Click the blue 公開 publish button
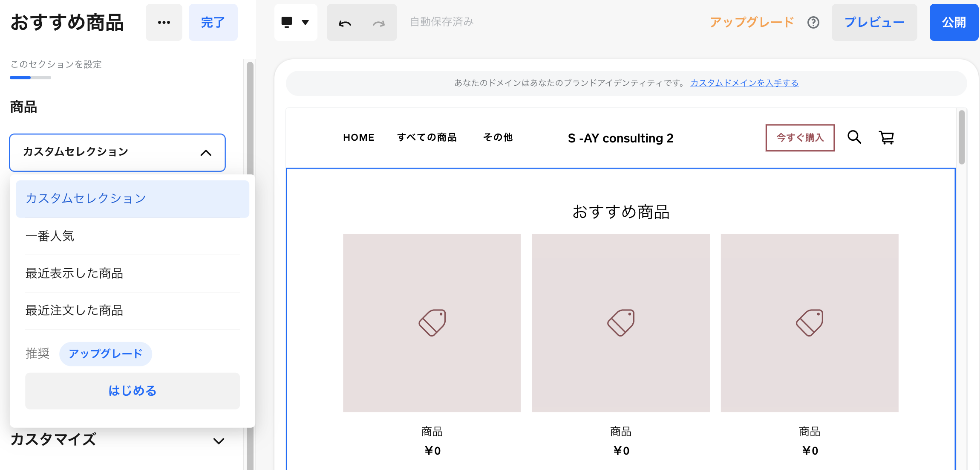Viewport: 980px width, 470px height. tap(954, 22)
